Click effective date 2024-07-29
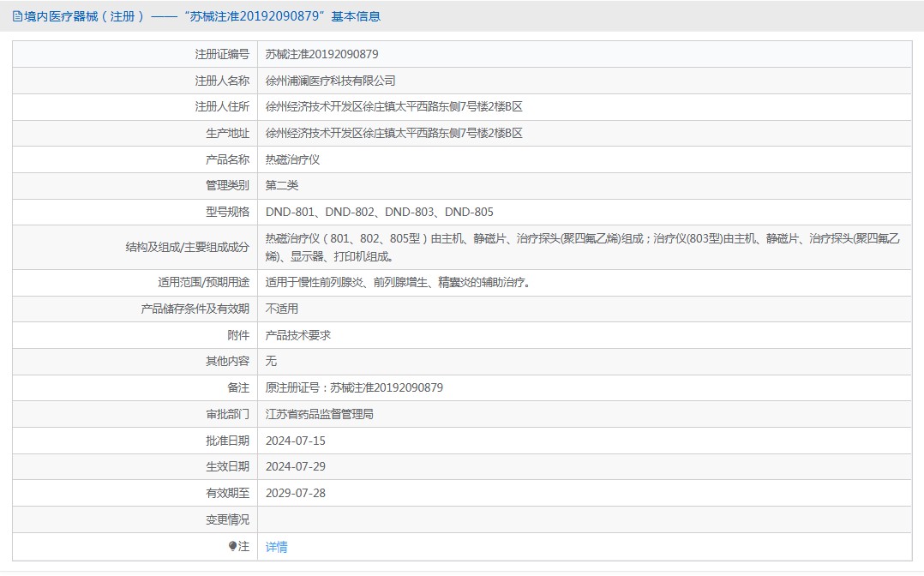The width and height of the screenshot is (924, 576). point(295,467)
